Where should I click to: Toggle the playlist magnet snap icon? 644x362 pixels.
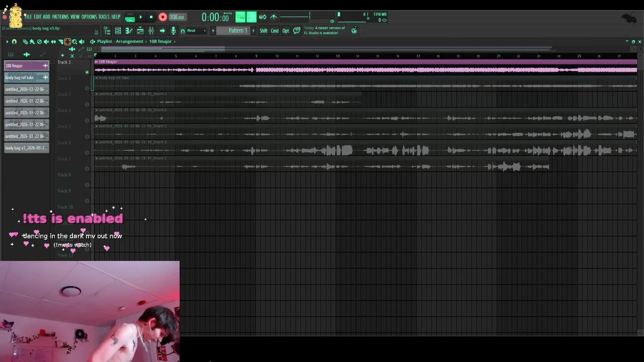pos(14,42)
